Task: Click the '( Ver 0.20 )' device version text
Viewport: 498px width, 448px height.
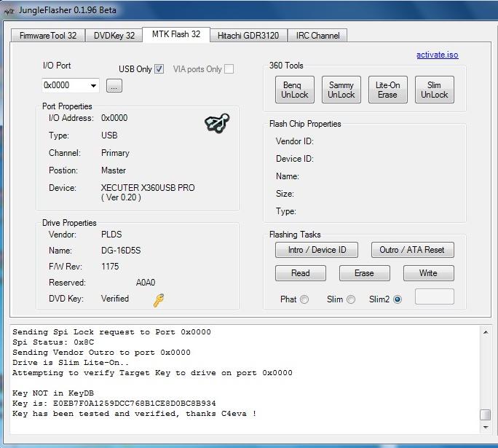Action: point(121,197)
